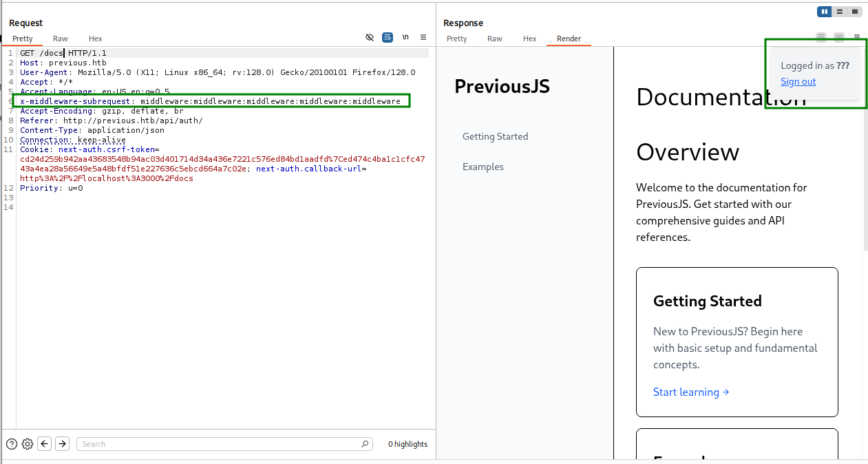Screen dimensions: 868x464
Task: Open the response editor options menu
Action: click(x=856, y=36)
